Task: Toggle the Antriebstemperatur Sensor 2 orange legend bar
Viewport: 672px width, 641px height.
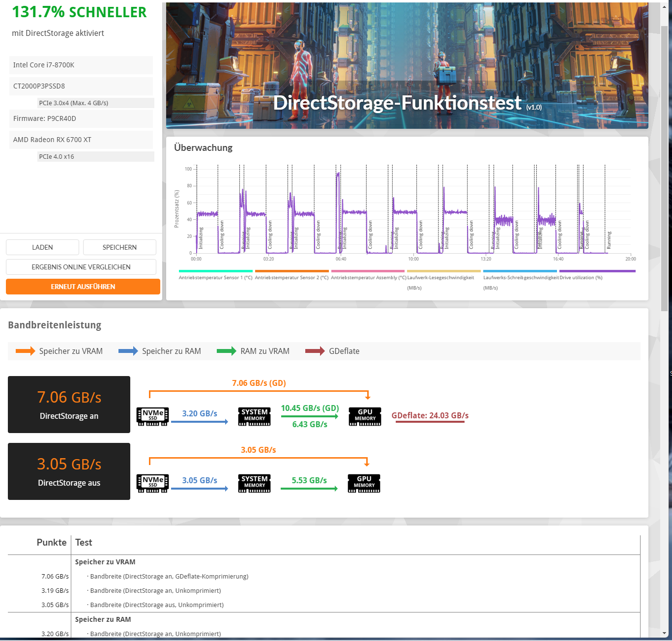Action: click(292, 271)
